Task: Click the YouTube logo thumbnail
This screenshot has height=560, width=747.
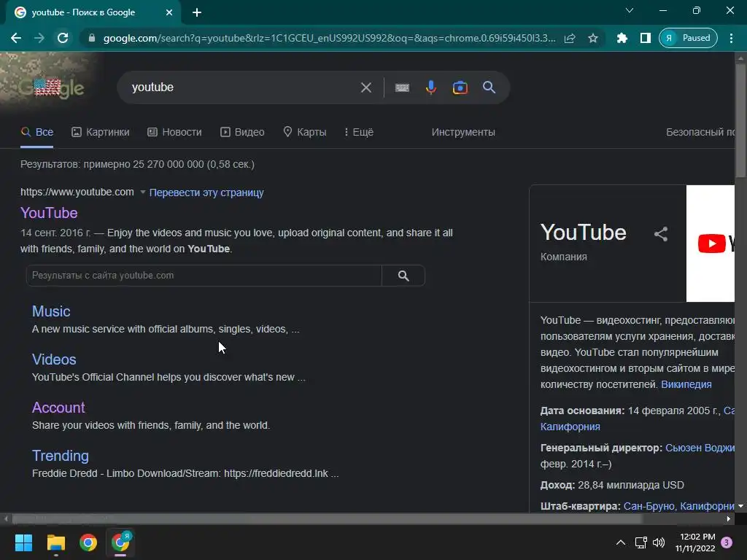Action: pyautogui.click(x=711, y=244)
